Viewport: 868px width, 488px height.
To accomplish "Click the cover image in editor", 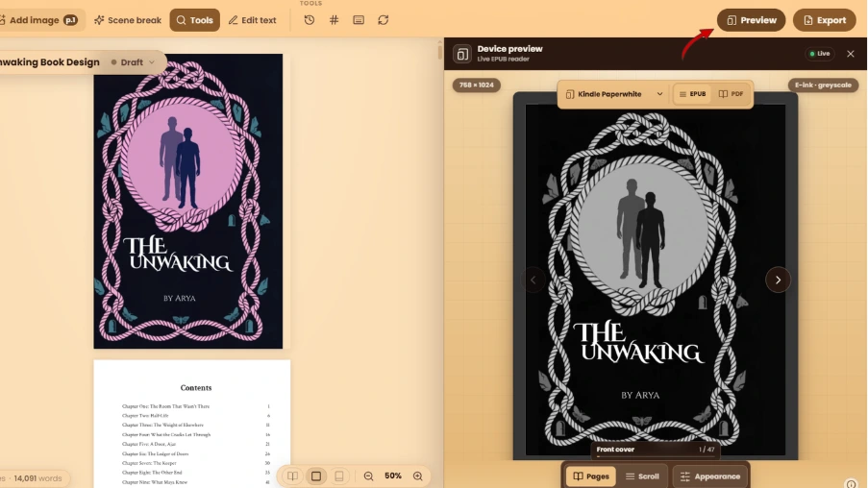I will point(188,202).
